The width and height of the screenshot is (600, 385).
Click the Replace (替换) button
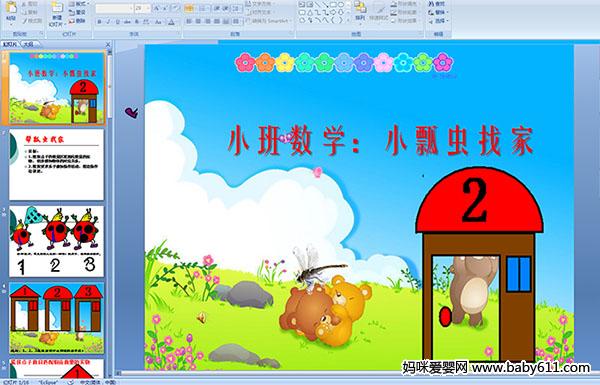(437, 12)
